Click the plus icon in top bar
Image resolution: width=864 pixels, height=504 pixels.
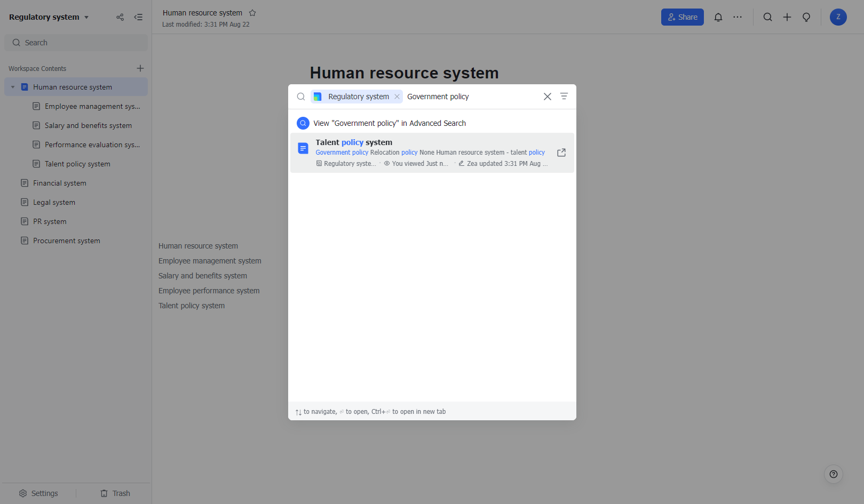pyautogui.click(x=787, y=17)
